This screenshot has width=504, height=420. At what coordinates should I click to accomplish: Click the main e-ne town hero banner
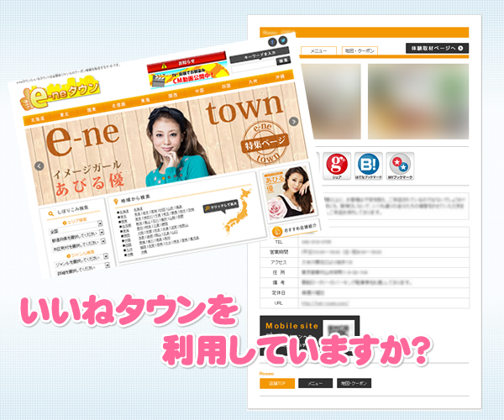point(167,144)
